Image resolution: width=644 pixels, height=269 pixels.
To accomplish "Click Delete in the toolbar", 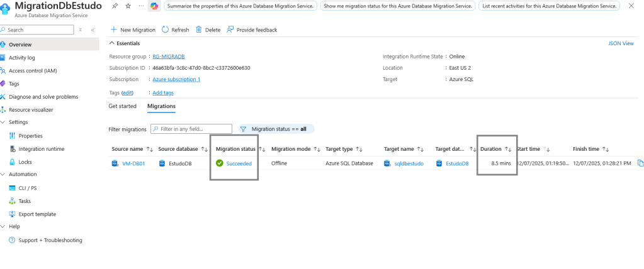I will point(208,30).
